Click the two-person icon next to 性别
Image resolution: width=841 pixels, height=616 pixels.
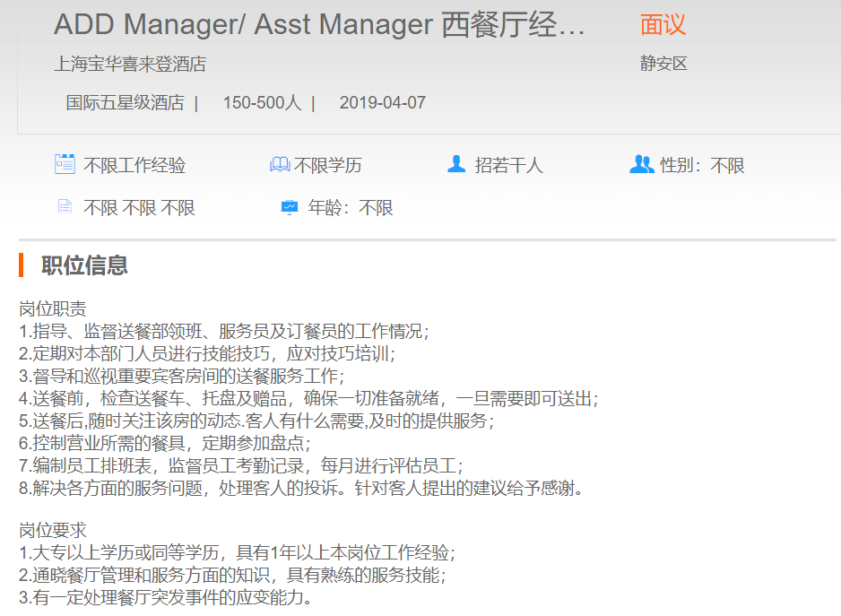pyautogui.click(x=641, y=164)
